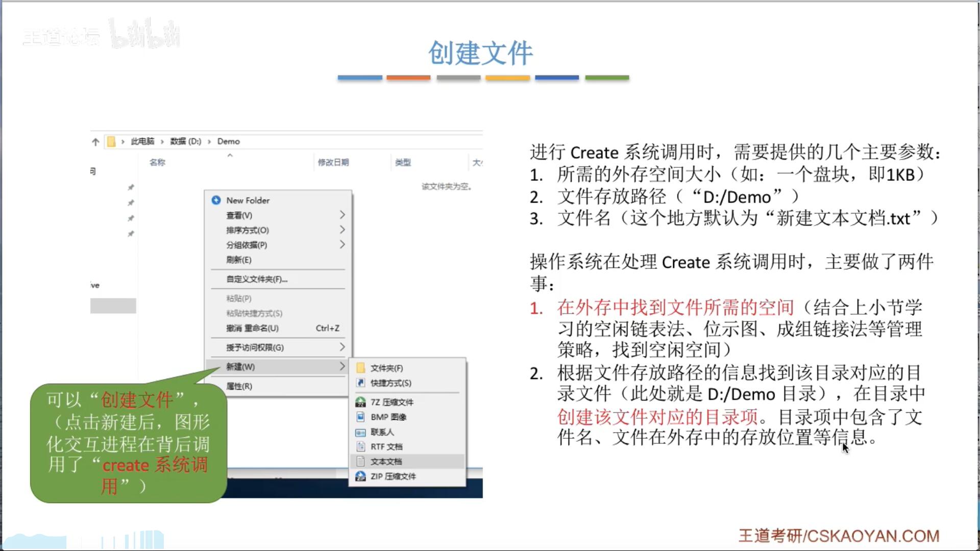Image resolution: width=980 pixels, height=551 pixels.
Task: Choose 自定义文件夹(F)... entry
Action: (x=278, y=279)
